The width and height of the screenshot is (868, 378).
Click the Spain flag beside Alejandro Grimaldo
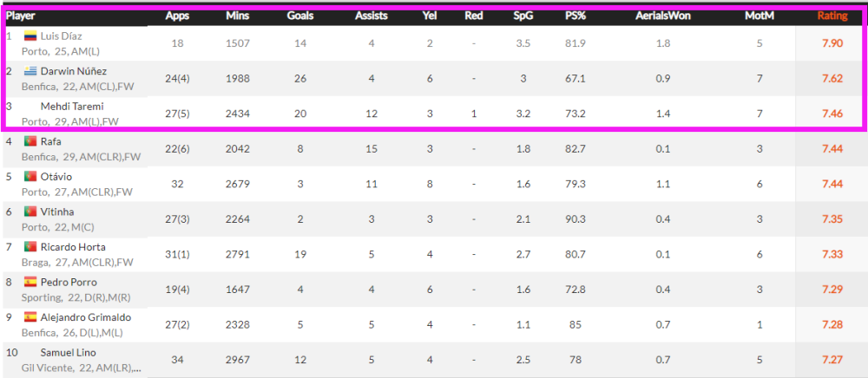coord(30,317)
